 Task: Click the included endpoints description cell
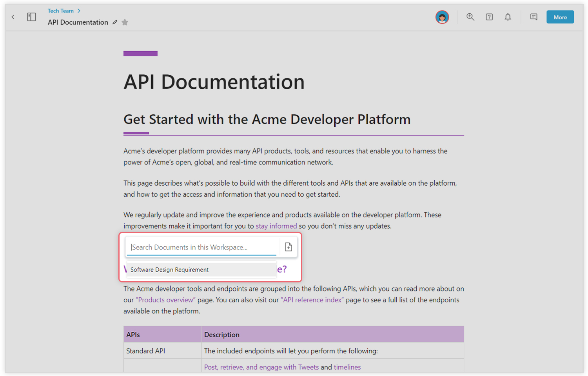[332, 351]
